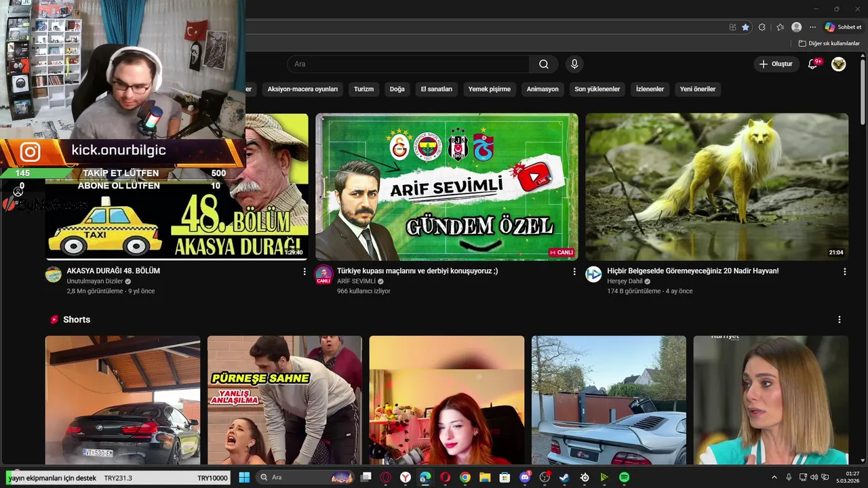Click the Herşey Dahil channel avatar

593,274
